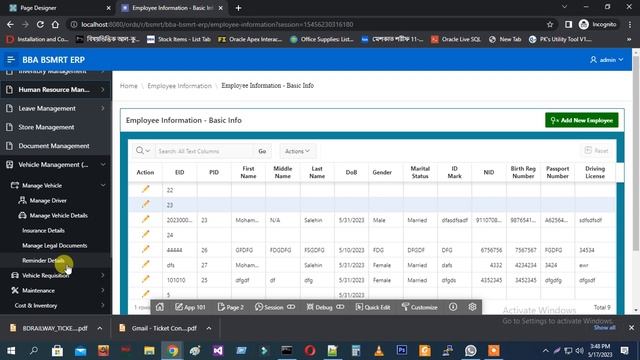Viewport: 640px width, 360px height.
Task: Open Chrome side panel icon
Action: click(568, 24)
